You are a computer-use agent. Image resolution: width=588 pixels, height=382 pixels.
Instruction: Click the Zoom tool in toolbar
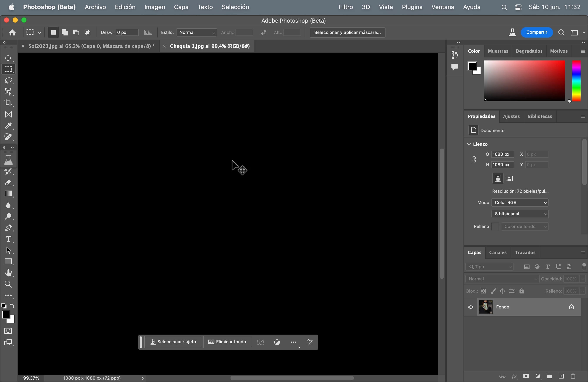(8, 284)
